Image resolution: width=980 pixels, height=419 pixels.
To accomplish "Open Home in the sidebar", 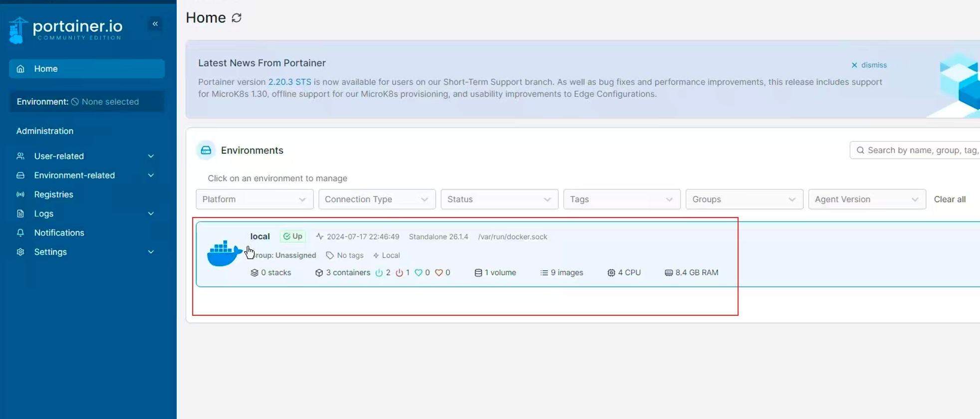I will point(87,69).
